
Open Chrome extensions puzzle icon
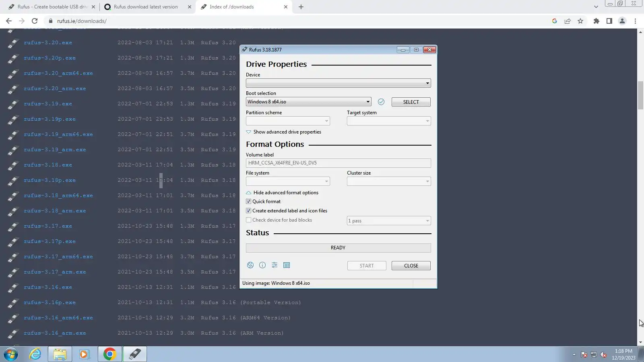pyautogui.click(x=597, y=21)
